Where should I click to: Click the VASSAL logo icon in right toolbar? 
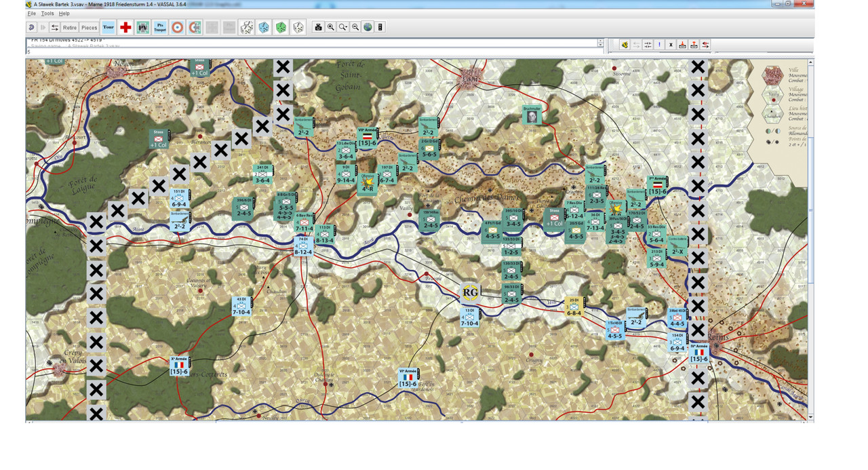[x=624, y=45]
